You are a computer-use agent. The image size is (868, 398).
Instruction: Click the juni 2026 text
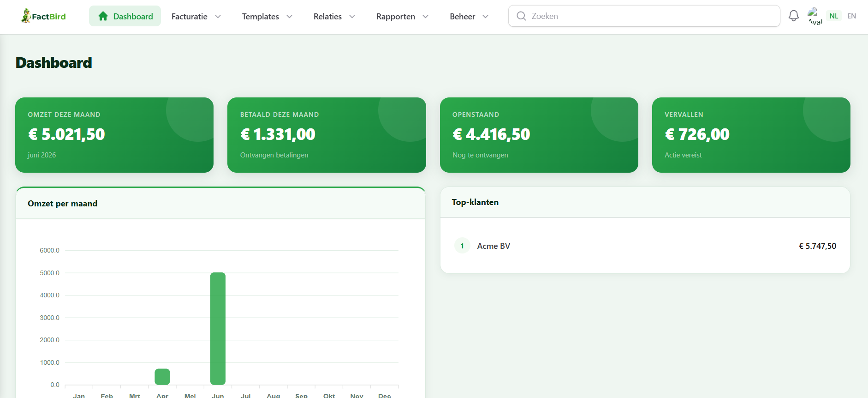[x=42, y=155]
